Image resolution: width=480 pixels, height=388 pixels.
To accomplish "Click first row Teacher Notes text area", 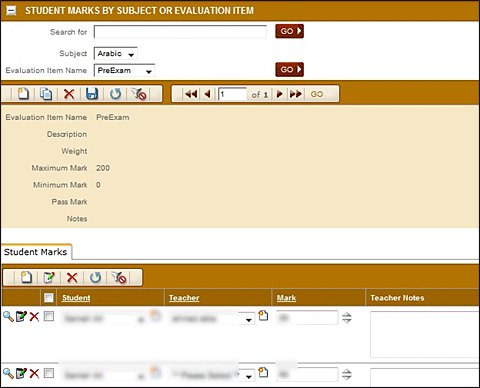I will (x=425, y=334).
